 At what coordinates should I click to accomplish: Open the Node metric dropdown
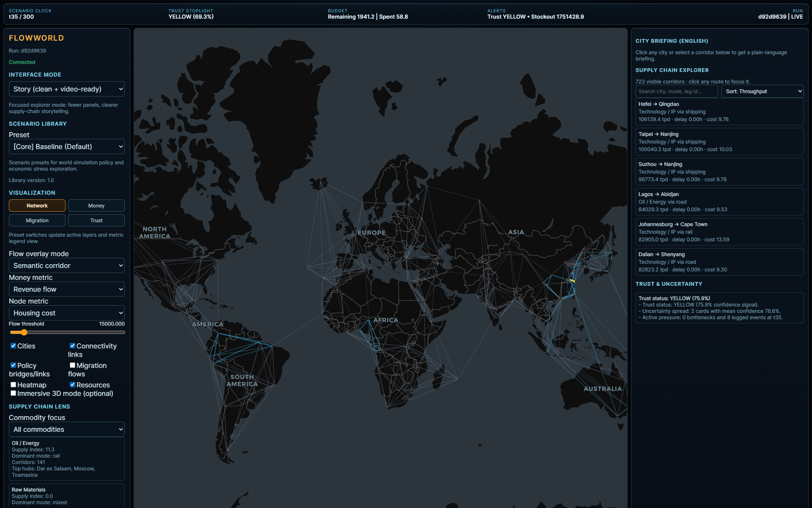[67, 313]
